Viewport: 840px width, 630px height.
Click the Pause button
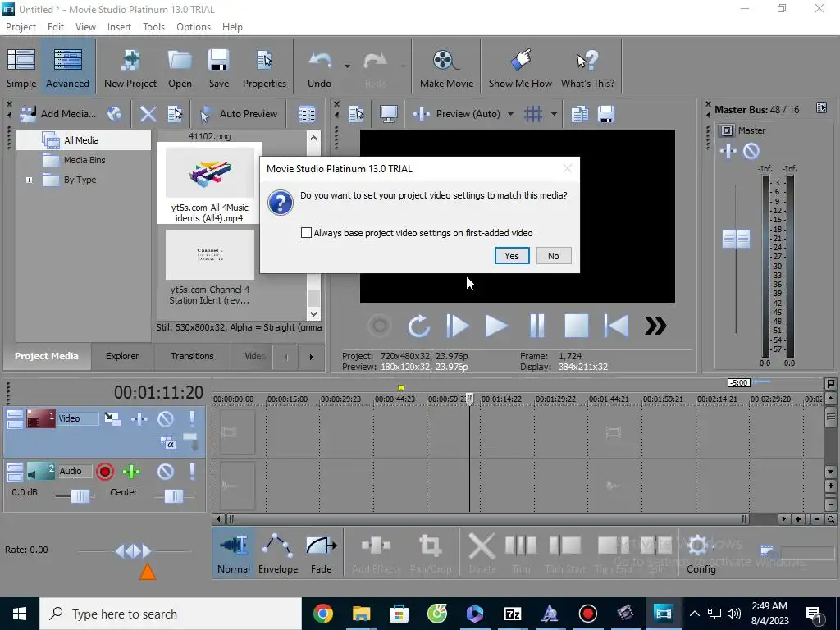(x=536, y=326)
